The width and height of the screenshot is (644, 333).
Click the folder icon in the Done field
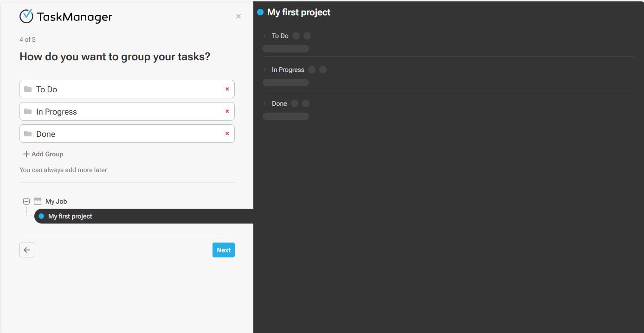pos(29,134)
